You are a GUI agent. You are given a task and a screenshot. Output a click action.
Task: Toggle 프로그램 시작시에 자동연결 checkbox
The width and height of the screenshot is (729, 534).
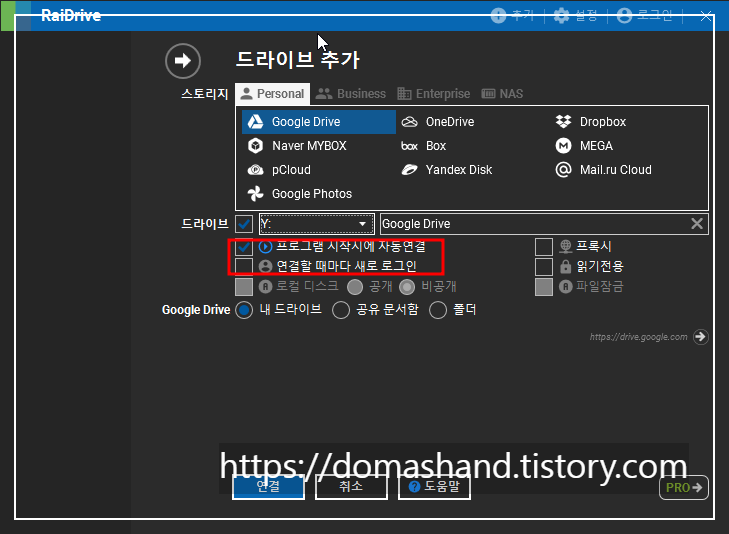coord(244,247)
